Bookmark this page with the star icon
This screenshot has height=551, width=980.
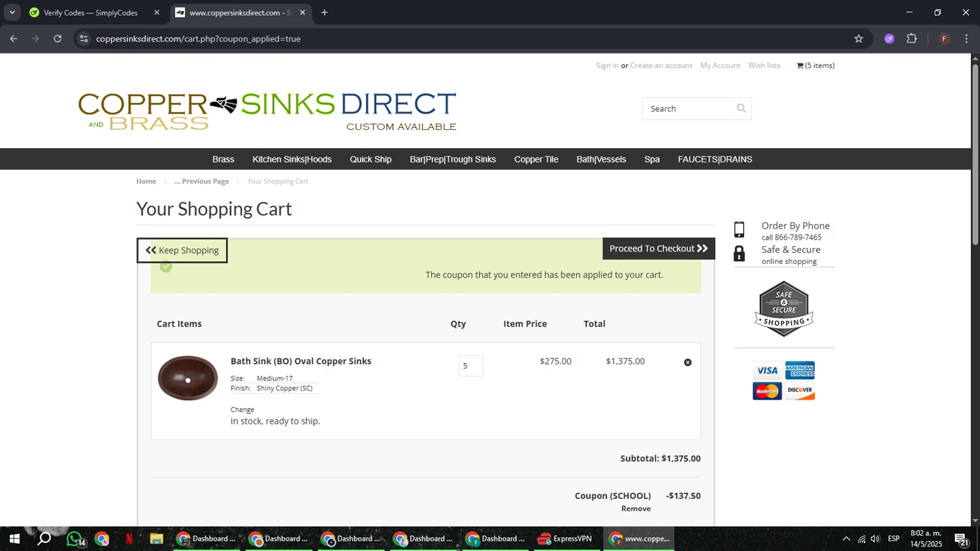pyautogui.click(x=858, y=39)
